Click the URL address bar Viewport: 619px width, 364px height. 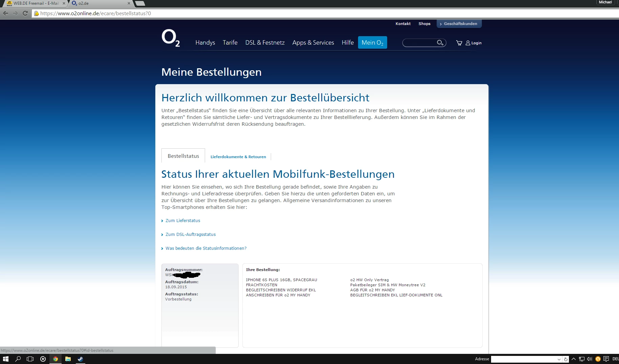325,14
